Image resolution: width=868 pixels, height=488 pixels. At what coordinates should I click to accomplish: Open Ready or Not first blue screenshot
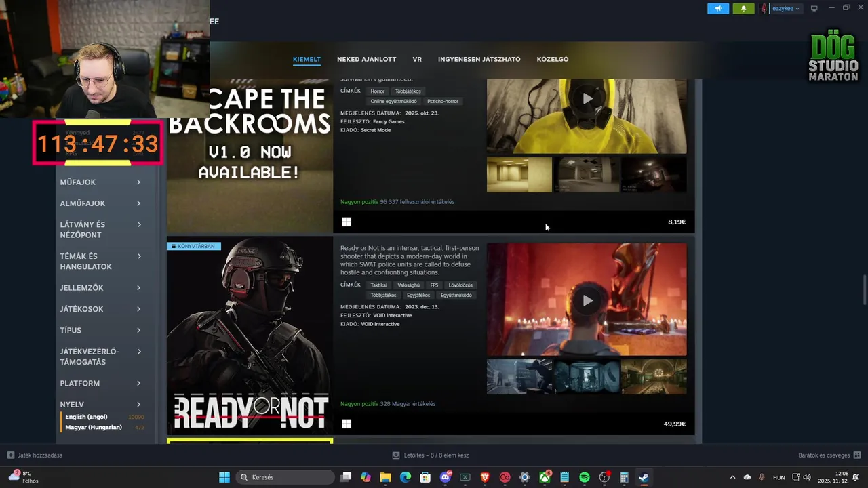tap(519, 377)
